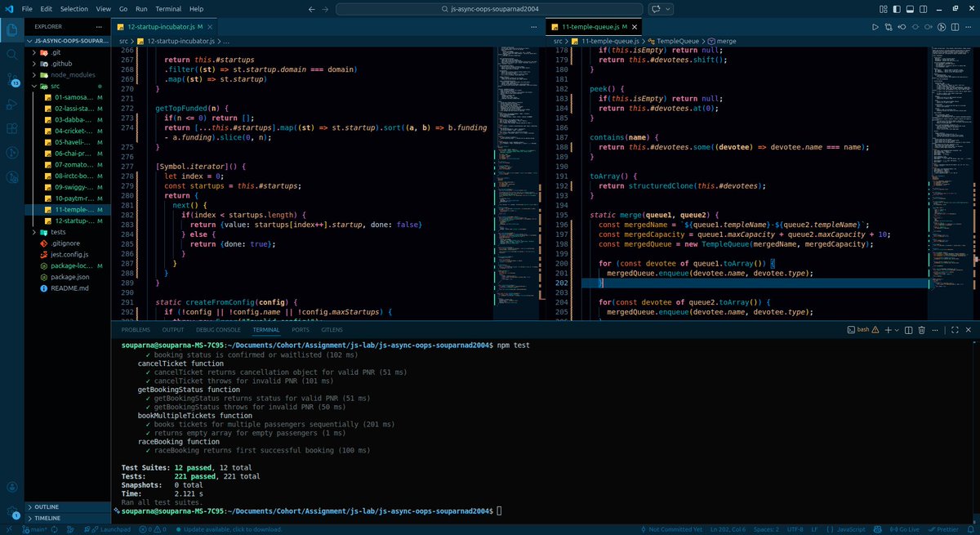Open More Actions ellipsis of left editor group
The width and height of the screenshot is (980, 535).
tap(536, 27)
